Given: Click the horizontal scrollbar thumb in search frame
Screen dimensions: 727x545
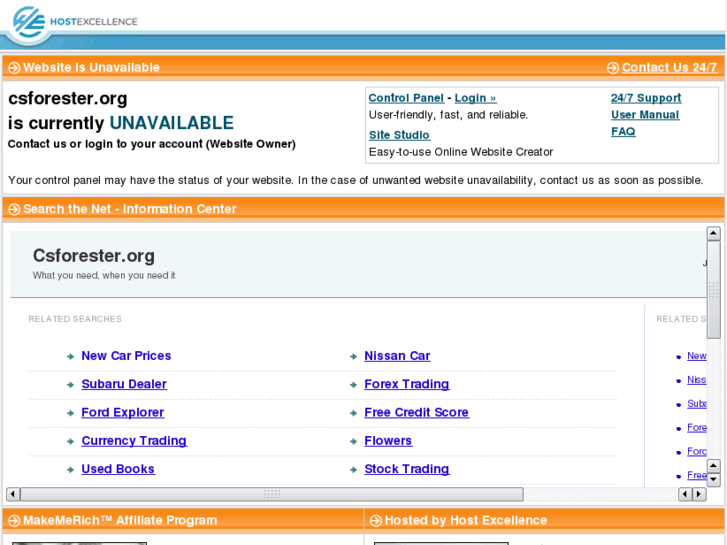Looking at the screenshot, I should point(272,494).
